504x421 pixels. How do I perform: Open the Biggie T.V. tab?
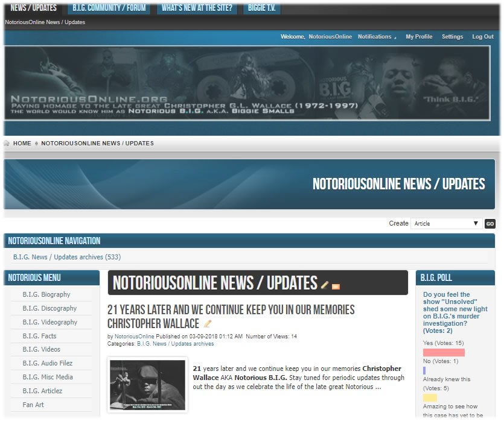tap(261, 8)
